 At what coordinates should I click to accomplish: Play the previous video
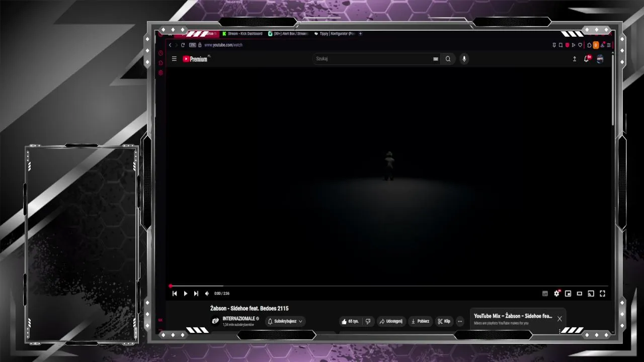[x=175, y=294]
